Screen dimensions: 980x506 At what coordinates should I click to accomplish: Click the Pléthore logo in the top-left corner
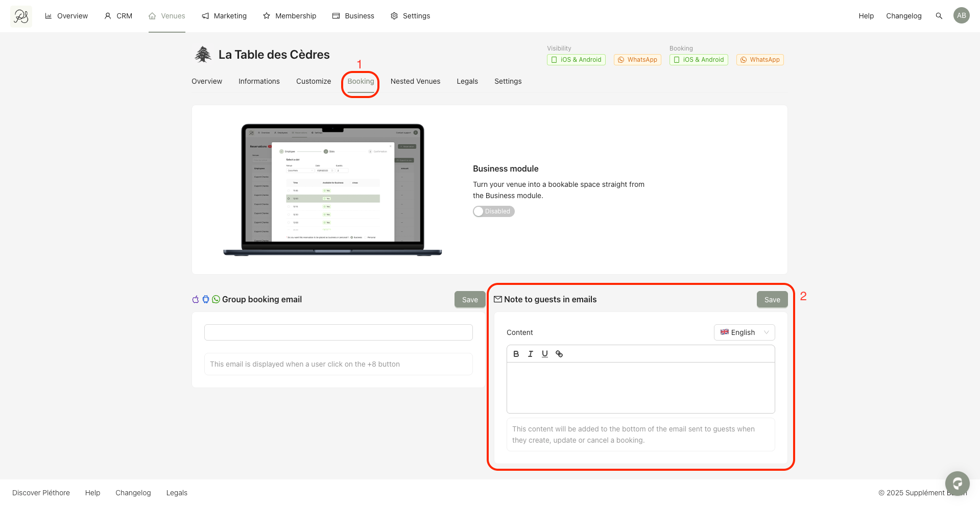[x=21, y=16]
